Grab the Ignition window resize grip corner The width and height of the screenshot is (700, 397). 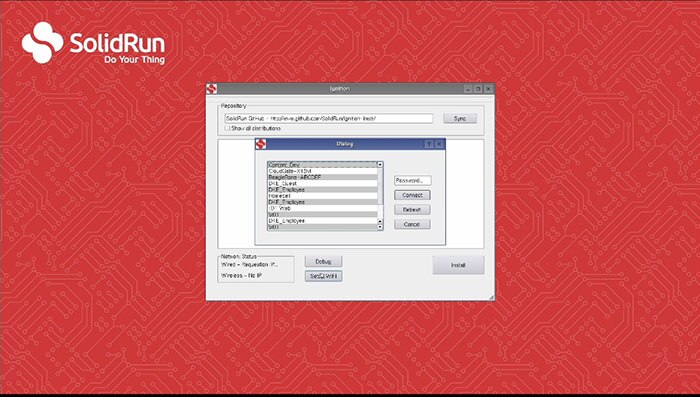coord(492,297)
